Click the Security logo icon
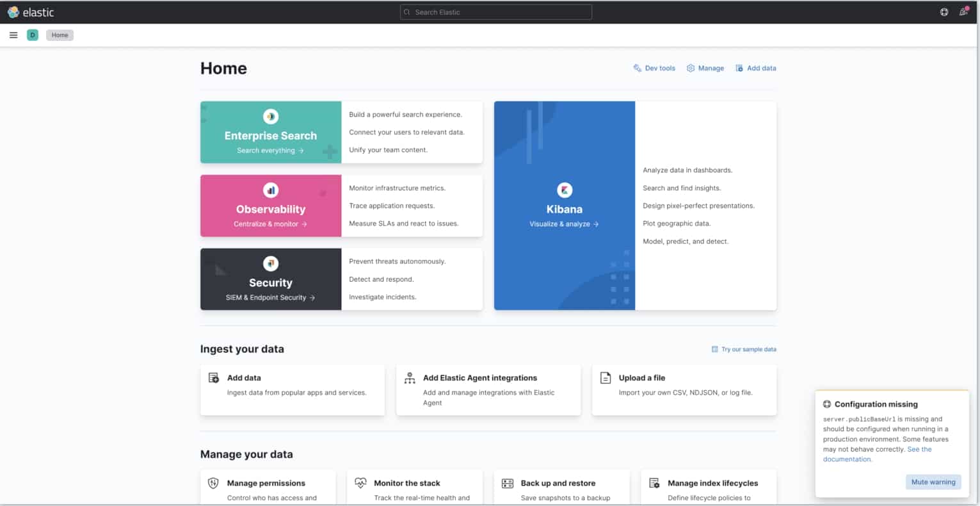980x506 pixels. pyautogui.click(x=271, y=264)
